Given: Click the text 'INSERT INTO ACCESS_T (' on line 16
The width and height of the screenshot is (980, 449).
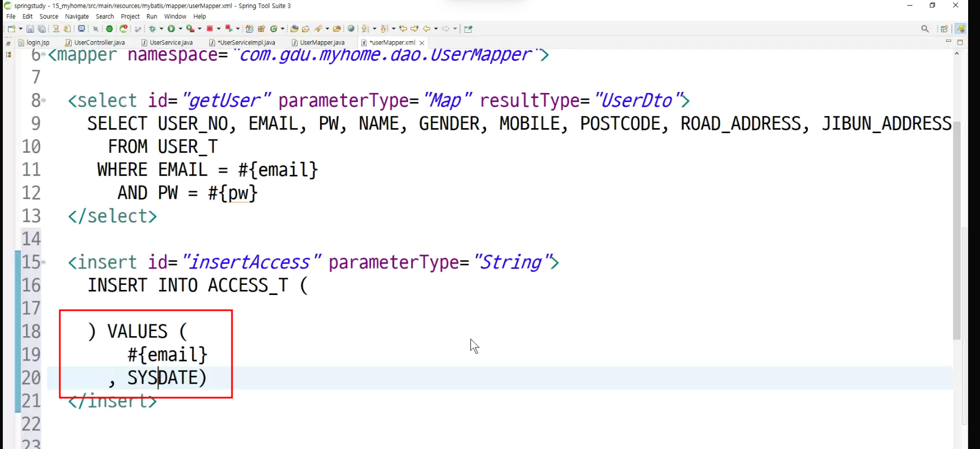Looking at the screenshot, I should 198,285.
